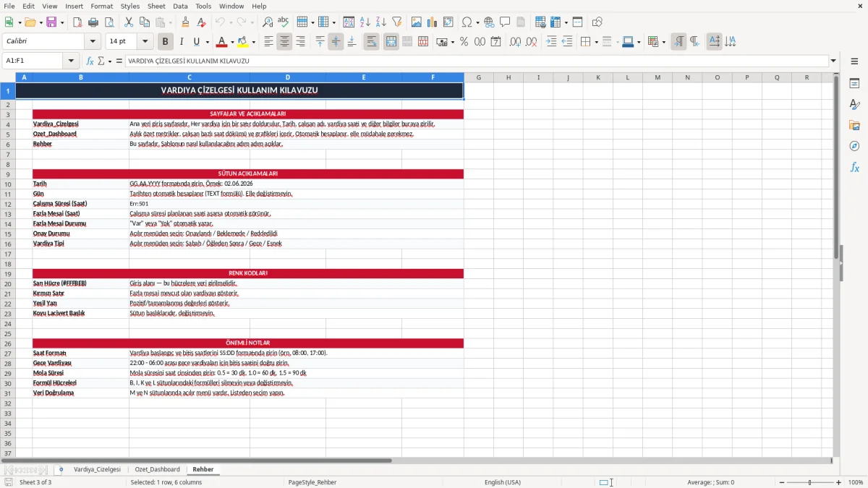This screenshot has width=868, height=488.
Task: Click the Cut scissors icon
Action: coord(129,22)
